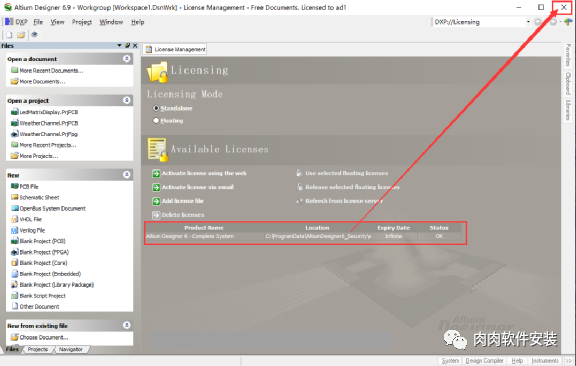Image resolution: width=576 pixels, height=366 pixels.
Task: Open the Window menu
Action: (x=111, y=22)
